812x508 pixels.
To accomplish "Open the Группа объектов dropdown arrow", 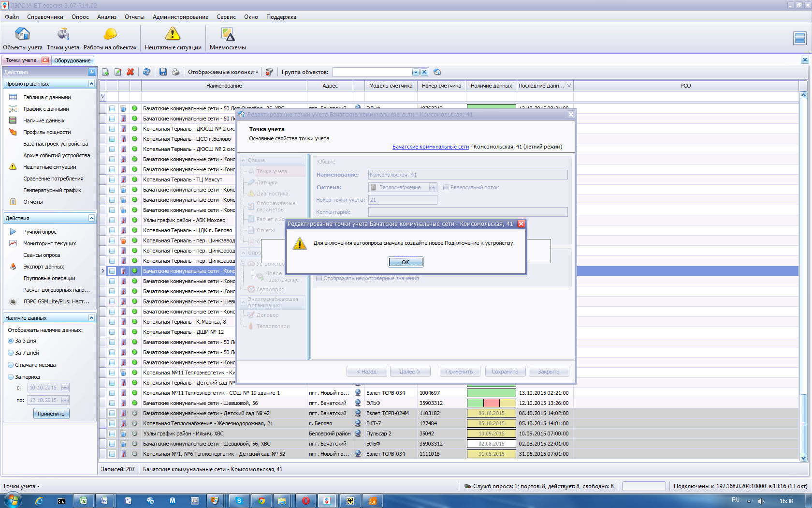I will click(416, 72).
